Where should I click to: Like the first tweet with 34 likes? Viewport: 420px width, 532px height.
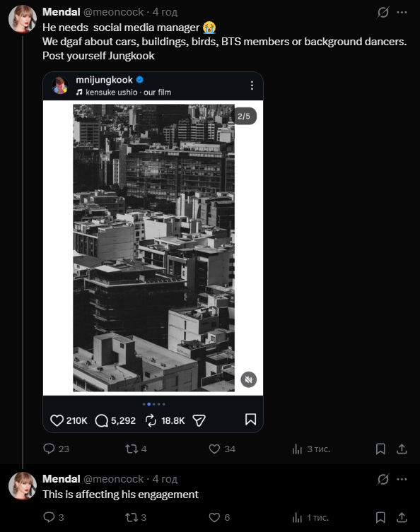(x=214, y=449)
